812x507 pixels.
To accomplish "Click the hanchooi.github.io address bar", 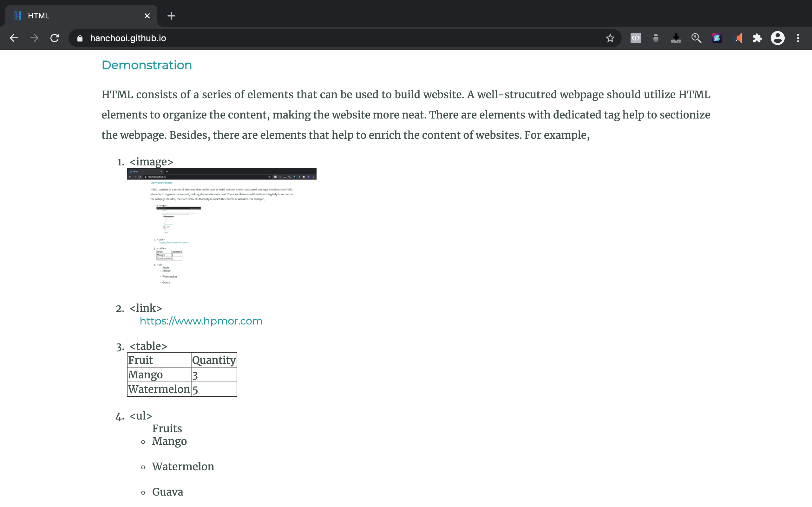I will click(x=302, y=38).
